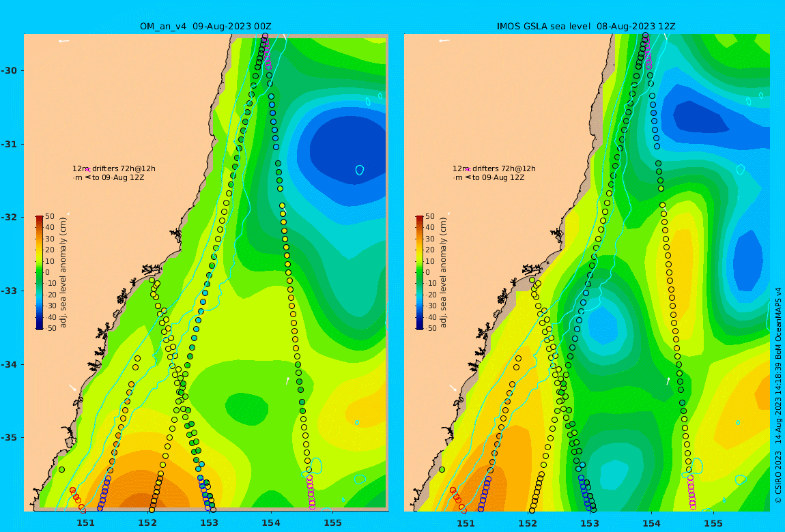785x532 pixels.
Task: Select the left map's 12m drifters 72h@12h legend
Action: pyautogui.click(x=113, y=168)
